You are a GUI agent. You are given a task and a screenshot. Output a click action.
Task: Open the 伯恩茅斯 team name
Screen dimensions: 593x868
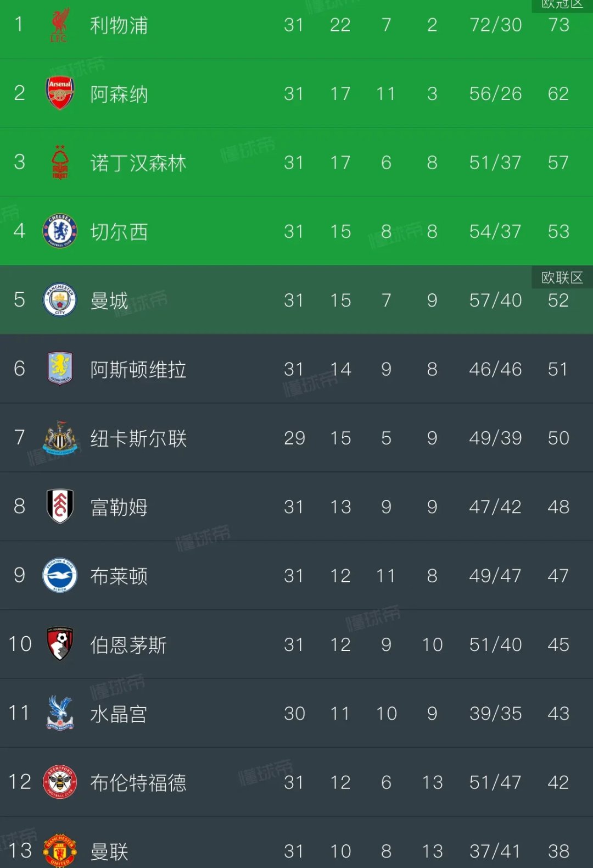click(129, 645)
